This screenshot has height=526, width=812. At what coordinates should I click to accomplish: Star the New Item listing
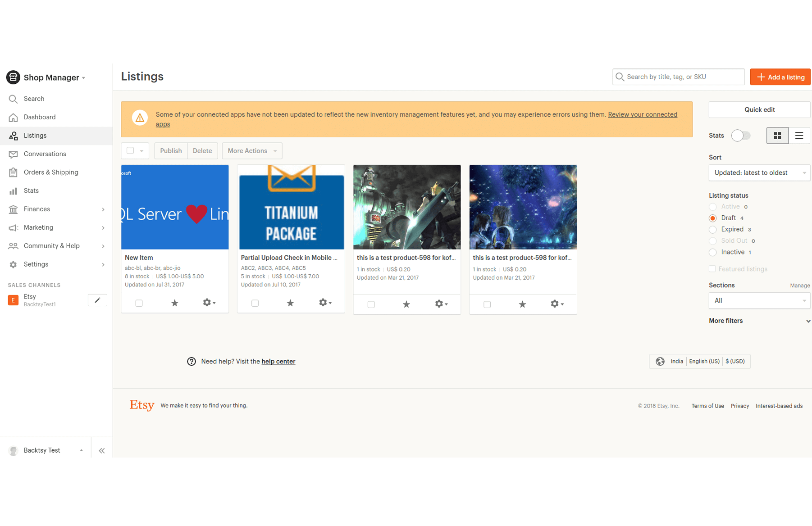coord(174,303)
